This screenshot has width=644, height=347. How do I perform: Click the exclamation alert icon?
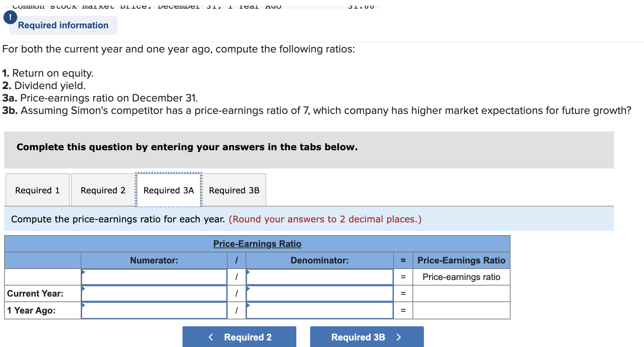pos(10,17)
